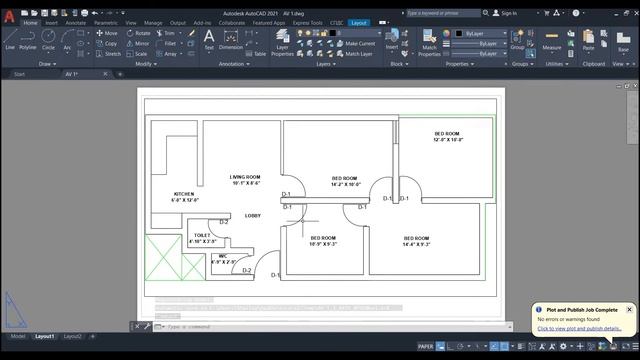Open the View ribbon tab

tap(131, 23)
